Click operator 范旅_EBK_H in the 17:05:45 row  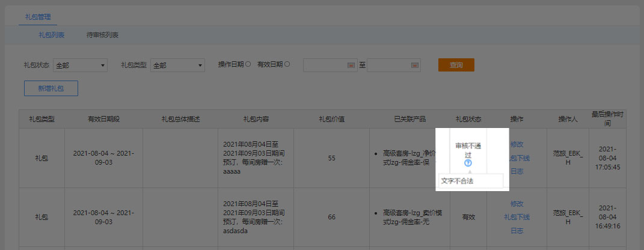coord(568,158)
